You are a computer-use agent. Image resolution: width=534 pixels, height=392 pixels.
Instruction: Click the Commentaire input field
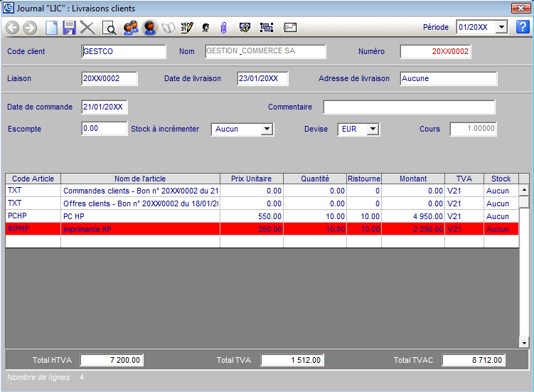(409, 107)
